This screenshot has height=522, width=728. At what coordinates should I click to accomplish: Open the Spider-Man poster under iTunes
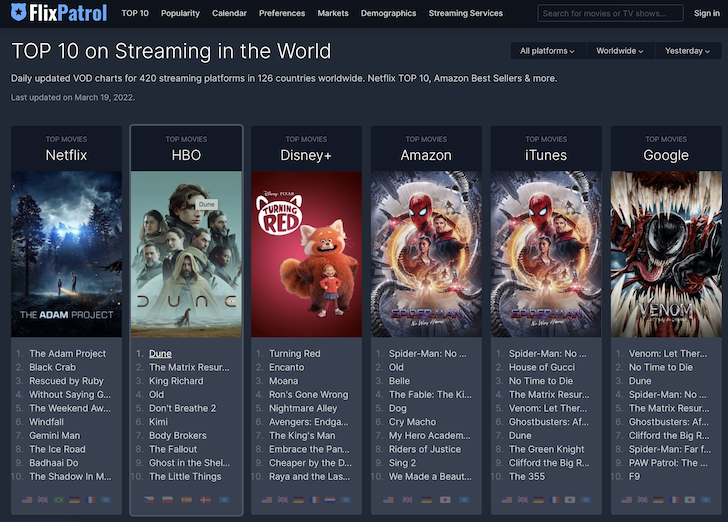546,254
